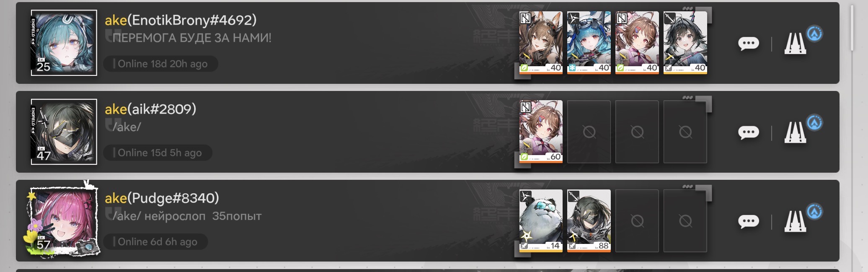
Task: Open chat with EnotikBrony#4692
Action: point(749,43)
